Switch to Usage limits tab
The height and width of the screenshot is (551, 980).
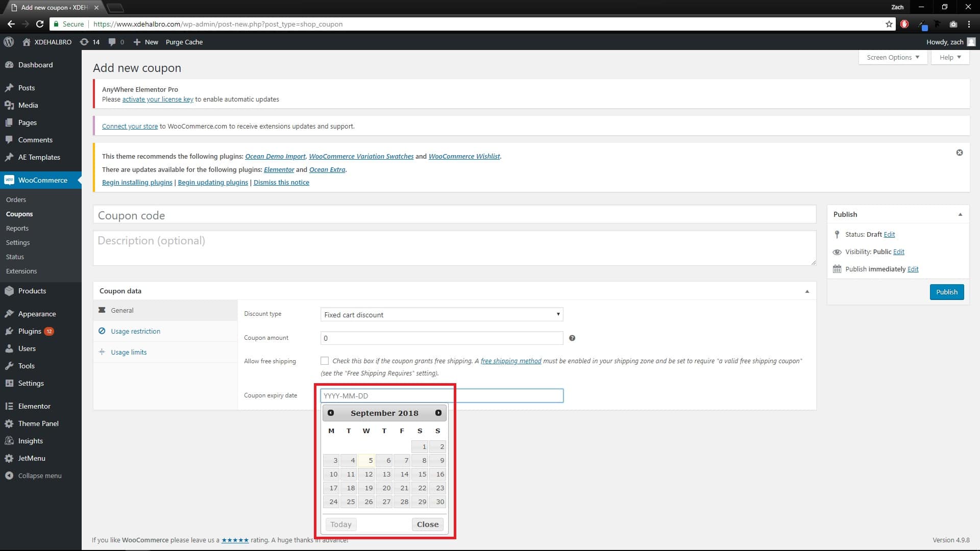point(165,352)
